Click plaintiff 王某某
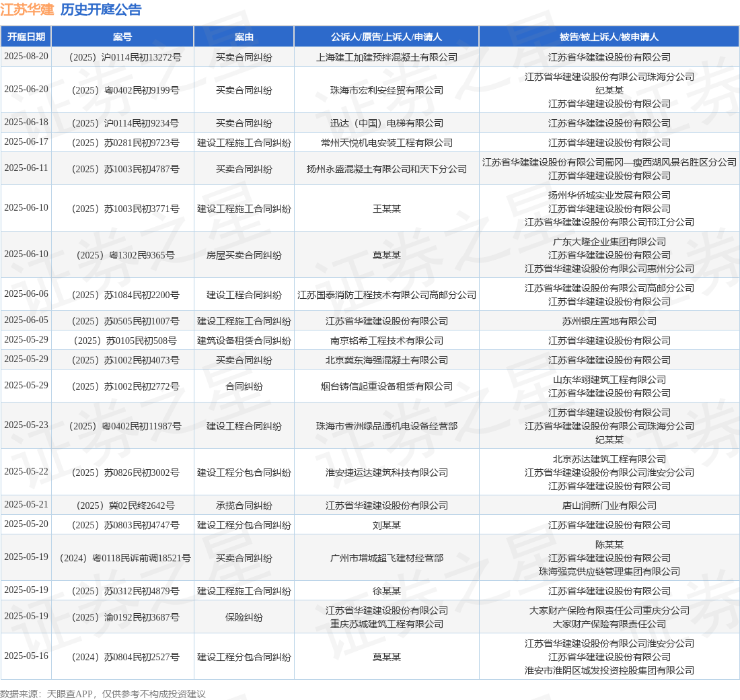 (x=387, y=209)
